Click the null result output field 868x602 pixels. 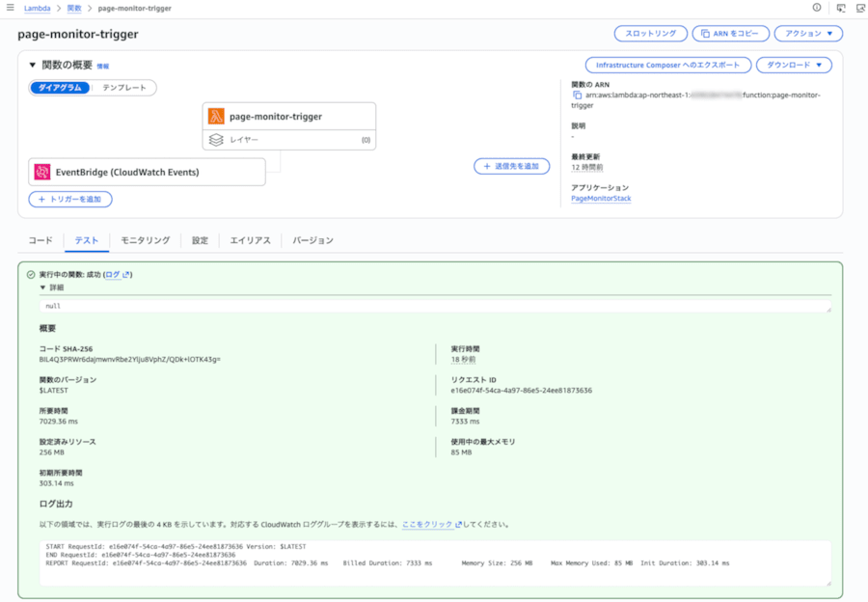(x=435, y=306)
